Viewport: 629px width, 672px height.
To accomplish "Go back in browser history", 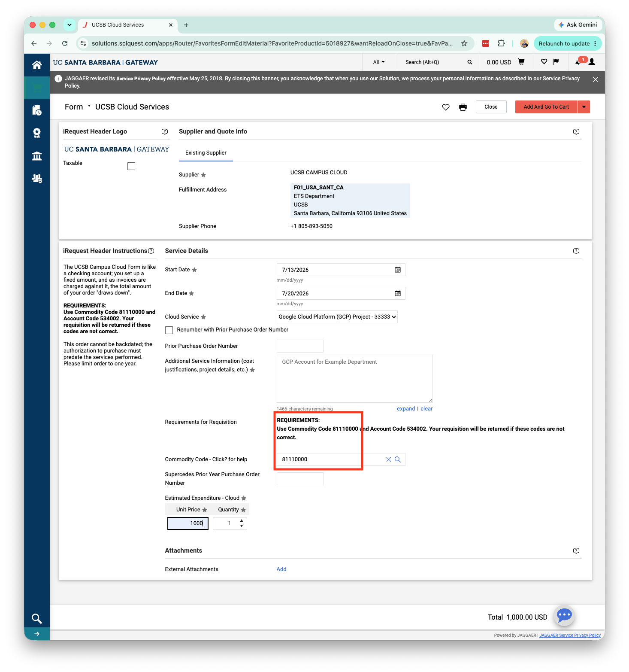I will tap(34, 43).
